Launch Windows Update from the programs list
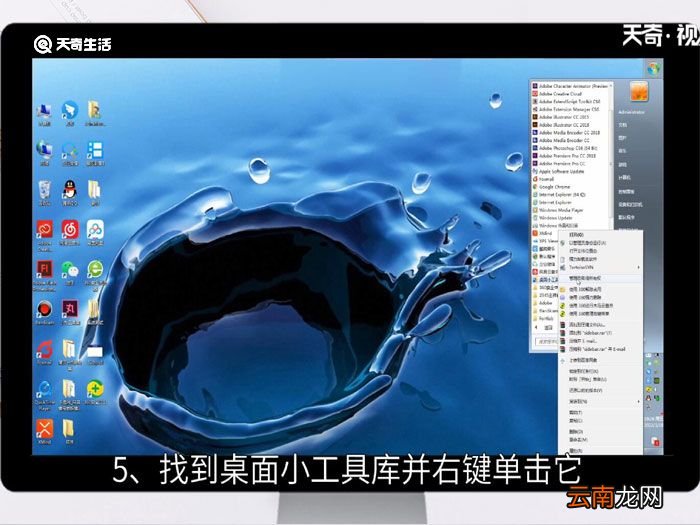Screen dimensions: 700x525 click(x=552, y=218)
